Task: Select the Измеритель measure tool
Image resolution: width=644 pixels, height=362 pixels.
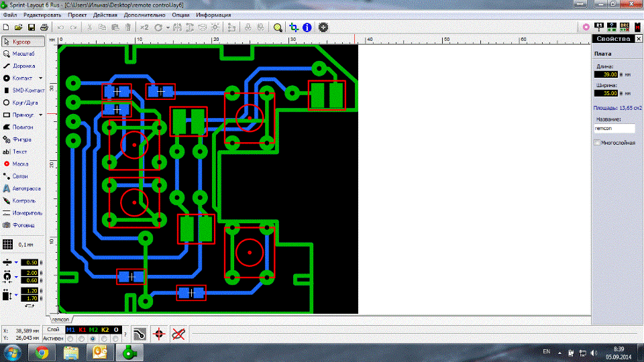Action: pos(23,213)
